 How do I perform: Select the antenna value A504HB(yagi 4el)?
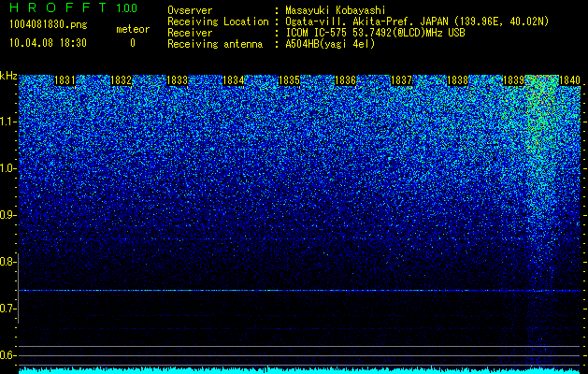click(x=330, y=44)
